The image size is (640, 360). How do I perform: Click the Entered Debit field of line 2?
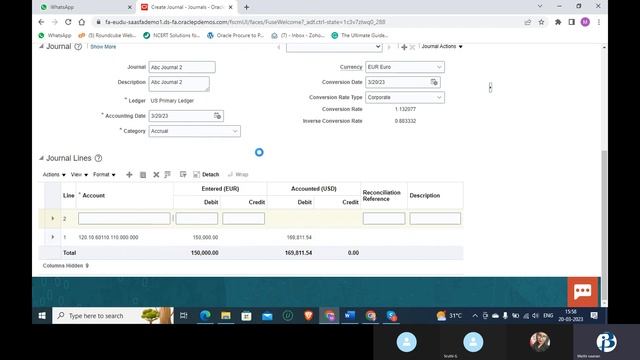point(197,219)
